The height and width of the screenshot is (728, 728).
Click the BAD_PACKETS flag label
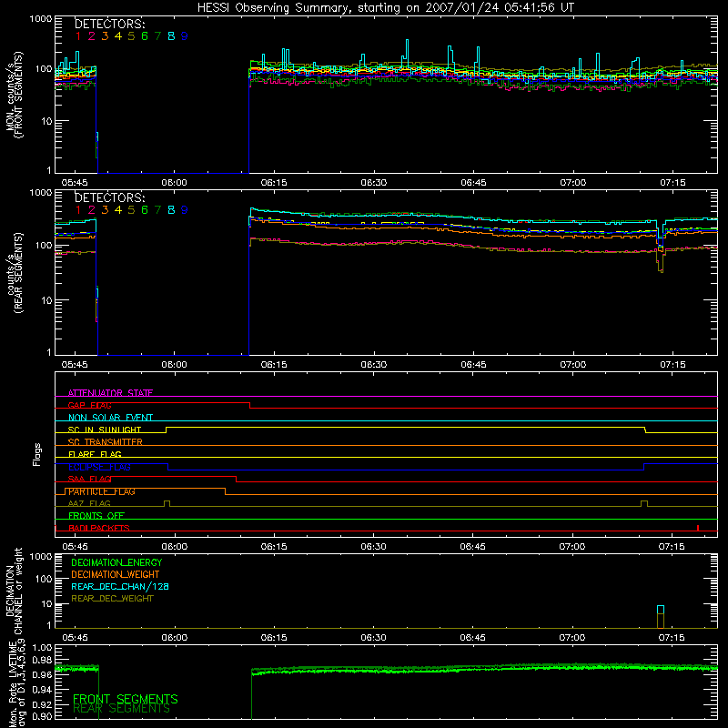point(99,528)
